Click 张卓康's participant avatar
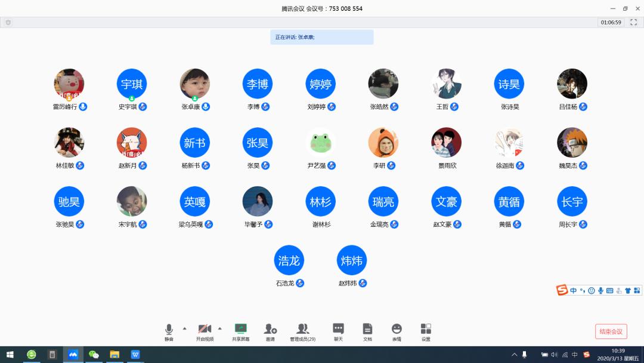Screen dimensions: 644x363 [x=195, y=84]
